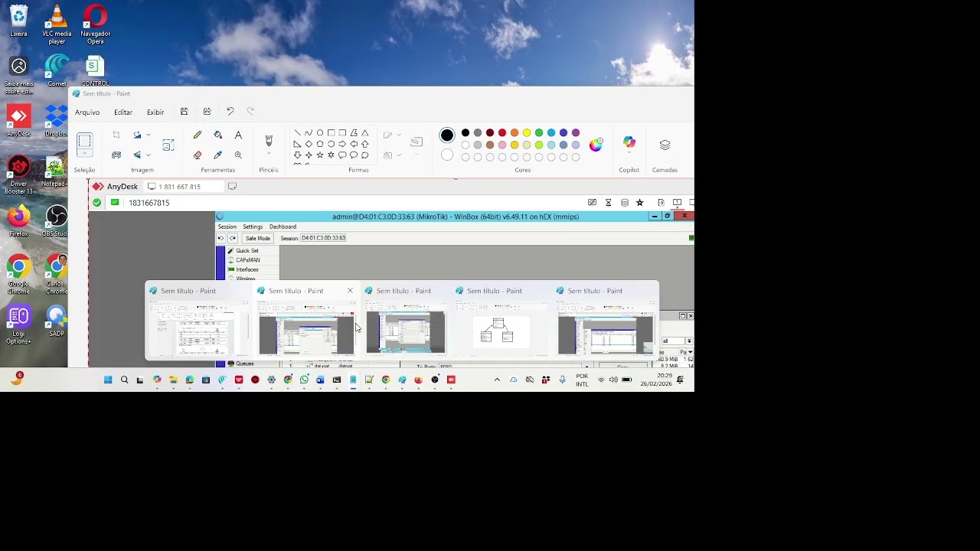This screenshot has width=980, height=551.
Task: Choose the Triangle shape
Action: tap(364, 132)
